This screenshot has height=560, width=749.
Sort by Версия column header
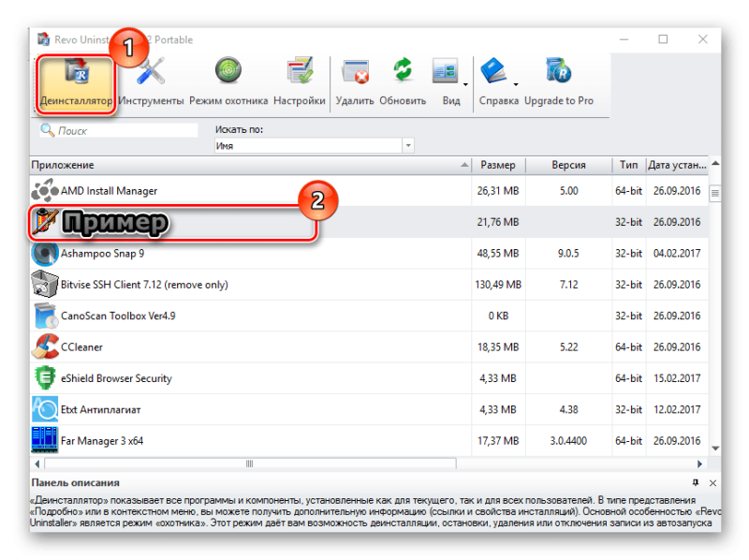click(x=568, y=165)
